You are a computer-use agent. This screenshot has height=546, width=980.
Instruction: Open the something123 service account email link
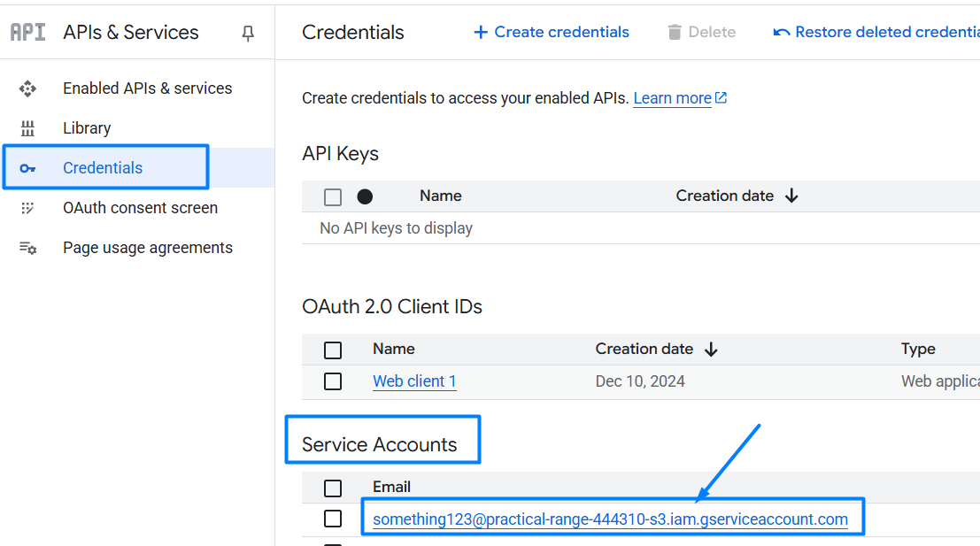pyautogui.click(x=610, y=519)
